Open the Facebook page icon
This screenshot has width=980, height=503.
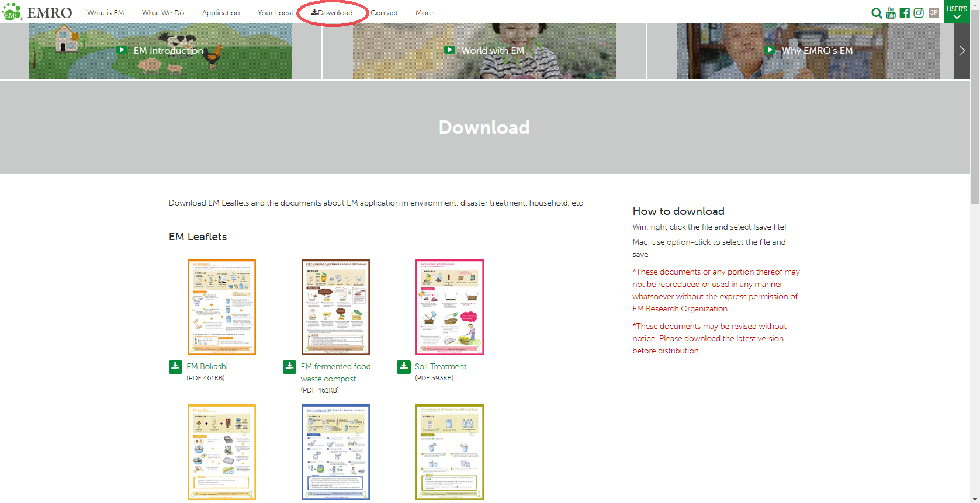(x=905, y=13)
